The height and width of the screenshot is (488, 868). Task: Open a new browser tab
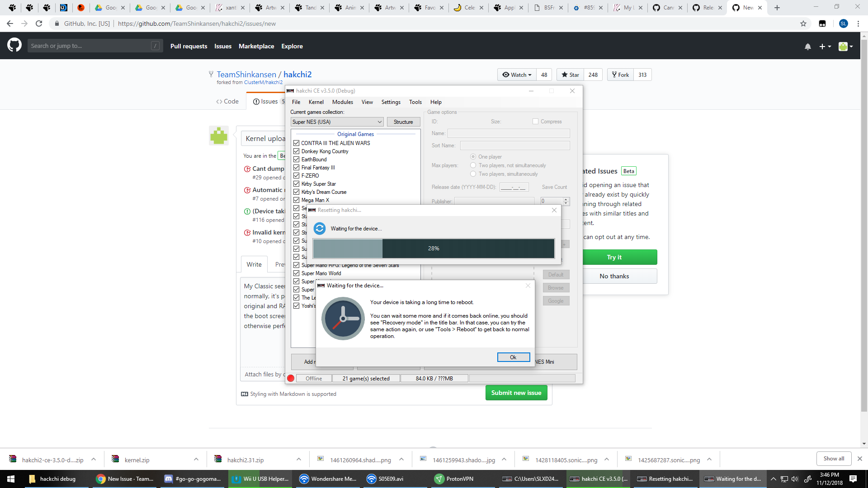click(x=777, y=8)
